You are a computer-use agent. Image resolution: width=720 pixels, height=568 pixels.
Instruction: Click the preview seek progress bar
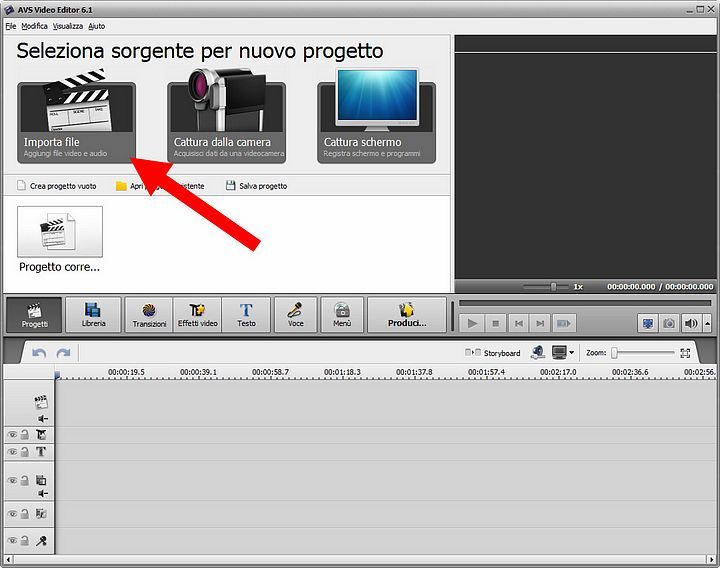[x=585, y=303]
